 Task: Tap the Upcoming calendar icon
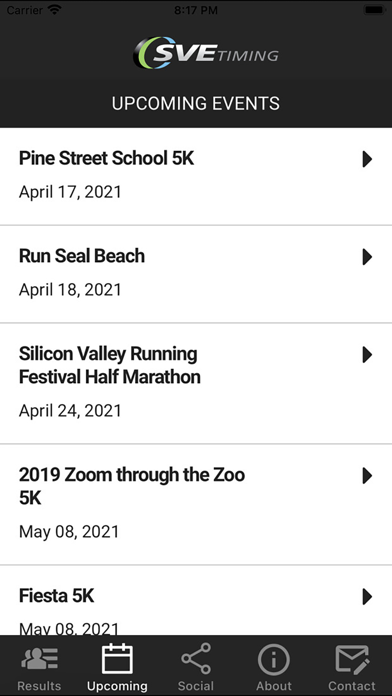[x=117, y=659]
